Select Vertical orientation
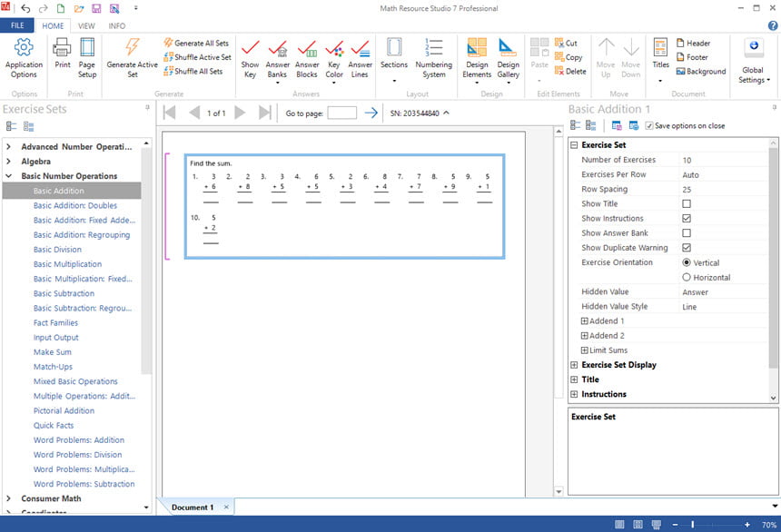 point(687,262)
